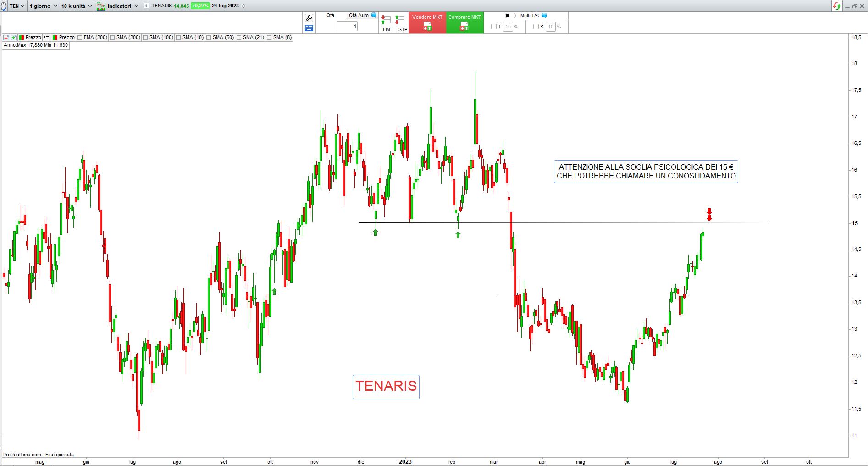This screenshot has height=466, width=868.
Task: Click the red down-arrow panel icon
Action: [x=6, y=38]
